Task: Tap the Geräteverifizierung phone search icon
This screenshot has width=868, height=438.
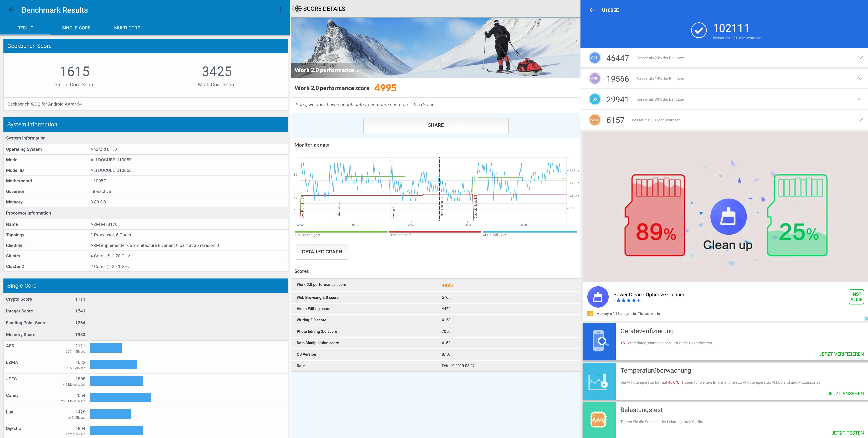Action: point(599,342)
